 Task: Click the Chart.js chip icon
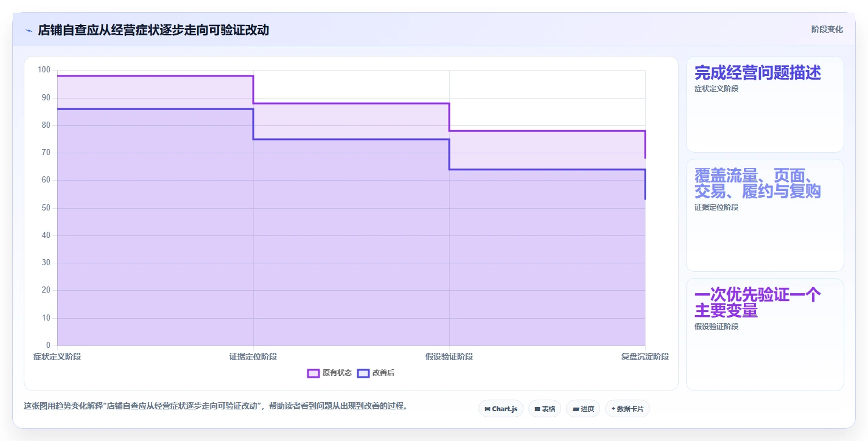point(488,409)
